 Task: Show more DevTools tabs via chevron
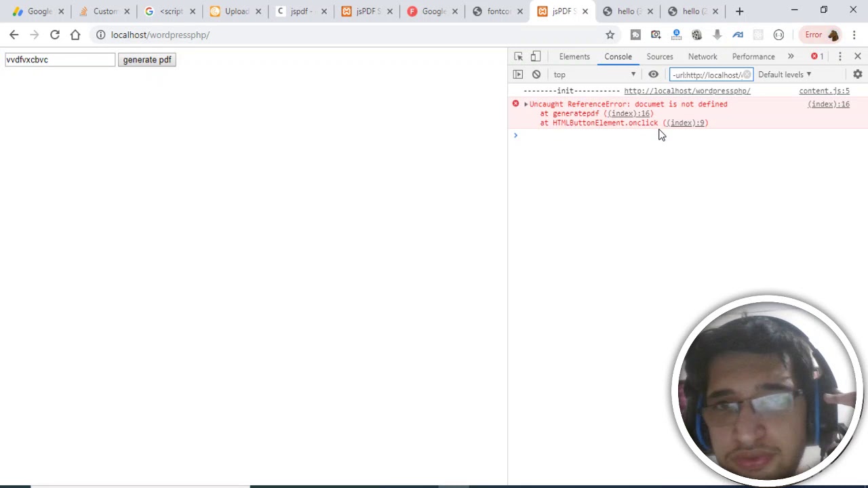(x=791, y=56)
